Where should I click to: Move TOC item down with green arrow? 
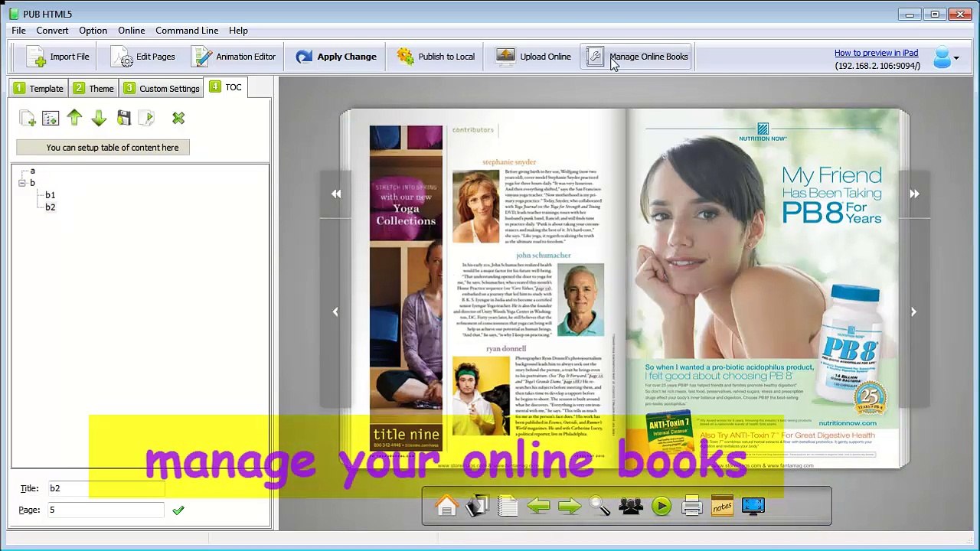click(99, 118)
